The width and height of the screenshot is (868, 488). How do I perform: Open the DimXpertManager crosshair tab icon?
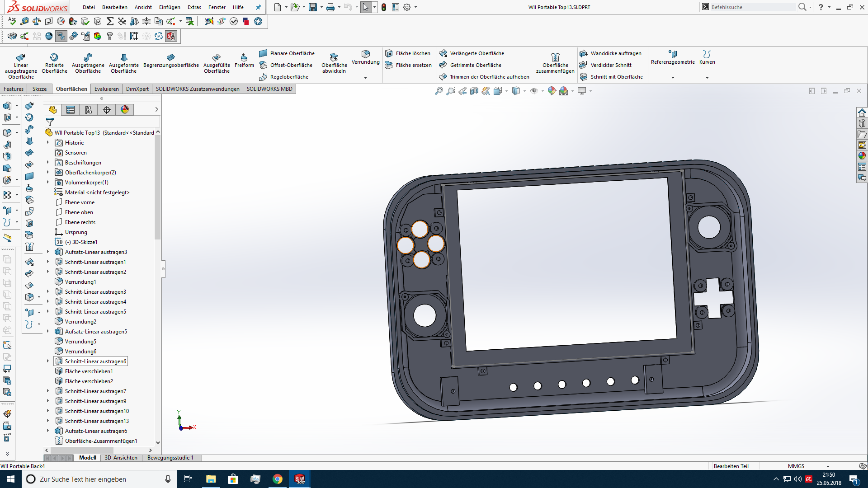(107, 110)
